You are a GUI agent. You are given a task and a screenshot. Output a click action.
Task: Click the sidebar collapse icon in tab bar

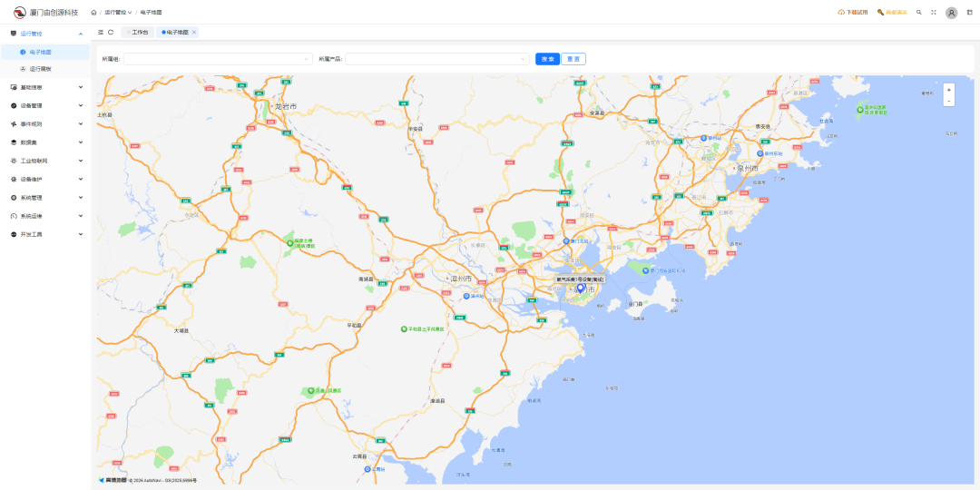click(x=101, y=32)
